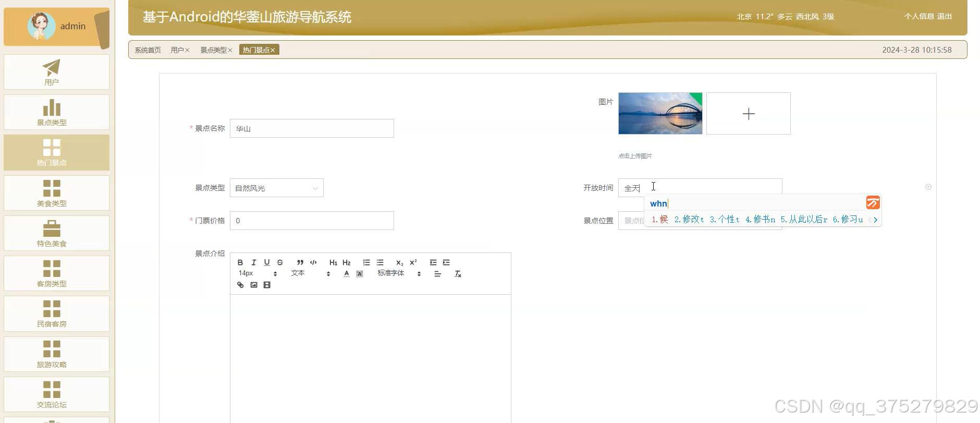980x423 pixels.
Task: Click the orange input method logo icon
Action: [x=873, y=202]
